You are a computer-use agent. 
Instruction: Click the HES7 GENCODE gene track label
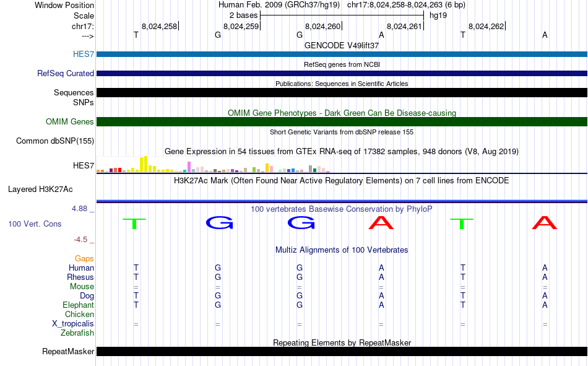(84, 54)
